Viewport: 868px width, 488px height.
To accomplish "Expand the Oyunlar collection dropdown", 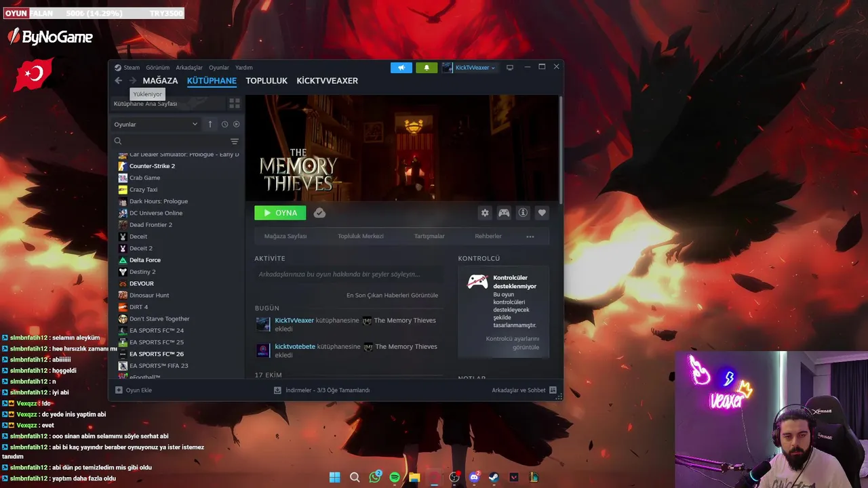I will pos(156,124).
